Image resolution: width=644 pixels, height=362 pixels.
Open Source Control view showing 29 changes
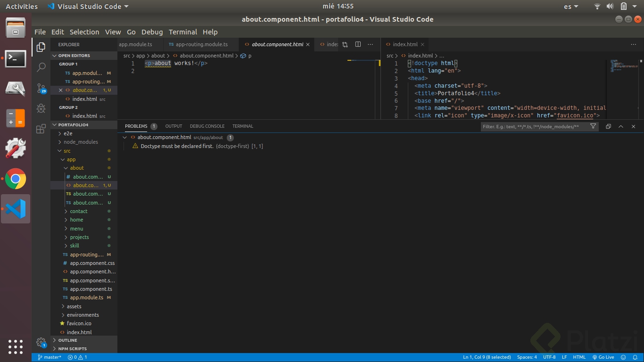tap(41, 88)
